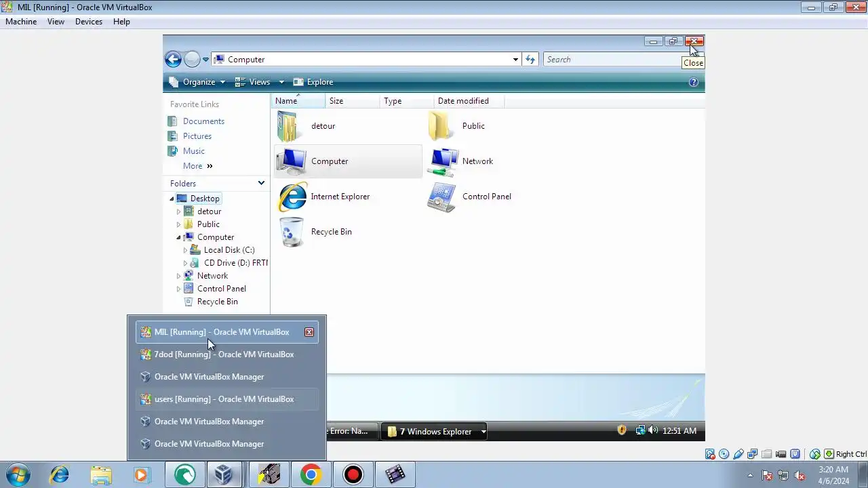Viewport: 868px width, 488px height.
Task: Click VirtualBox hard disk activity indicator
Action: click(710, 454)
